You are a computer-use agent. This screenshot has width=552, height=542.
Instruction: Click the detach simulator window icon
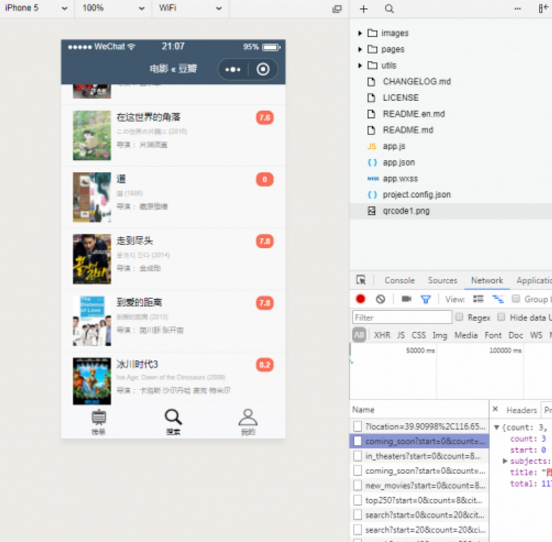click(337, 9)
